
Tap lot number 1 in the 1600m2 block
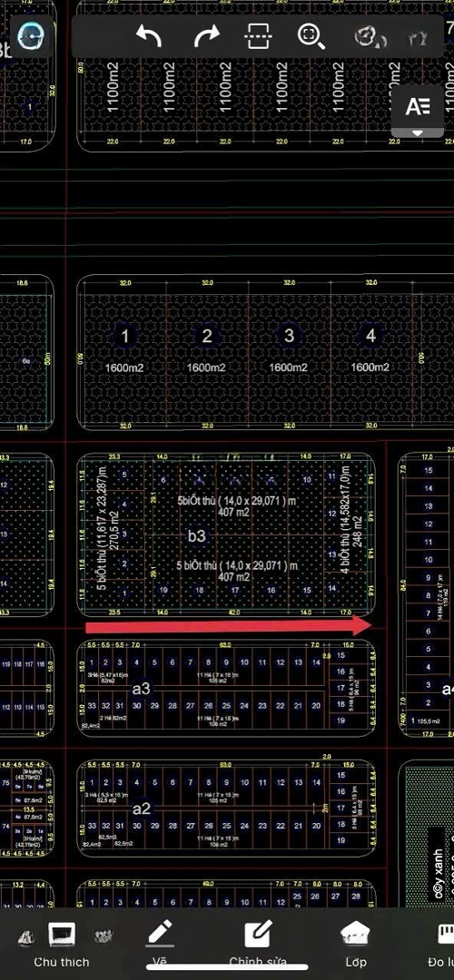point(125,336)
